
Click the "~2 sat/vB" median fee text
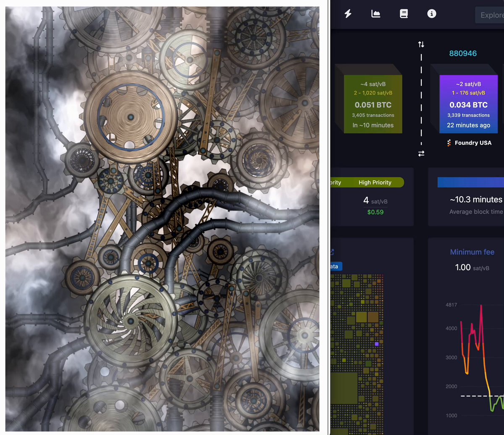tap(469, 84)
